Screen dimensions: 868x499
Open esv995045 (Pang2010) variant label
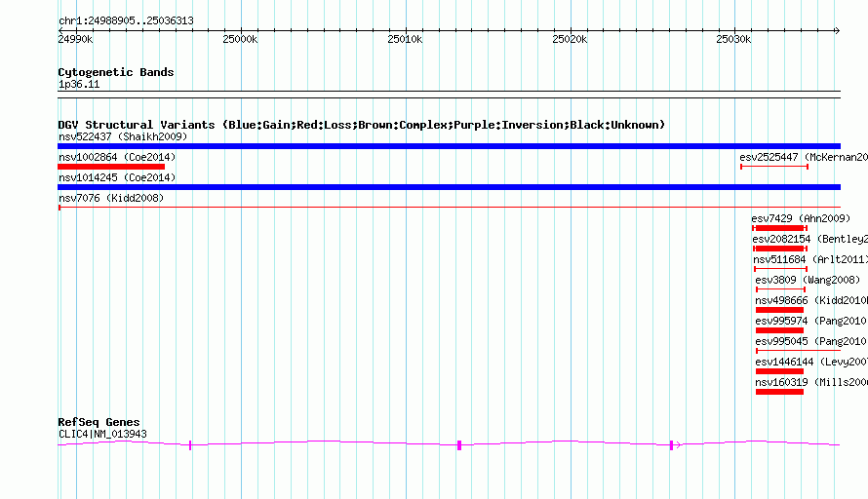[811, 341]
